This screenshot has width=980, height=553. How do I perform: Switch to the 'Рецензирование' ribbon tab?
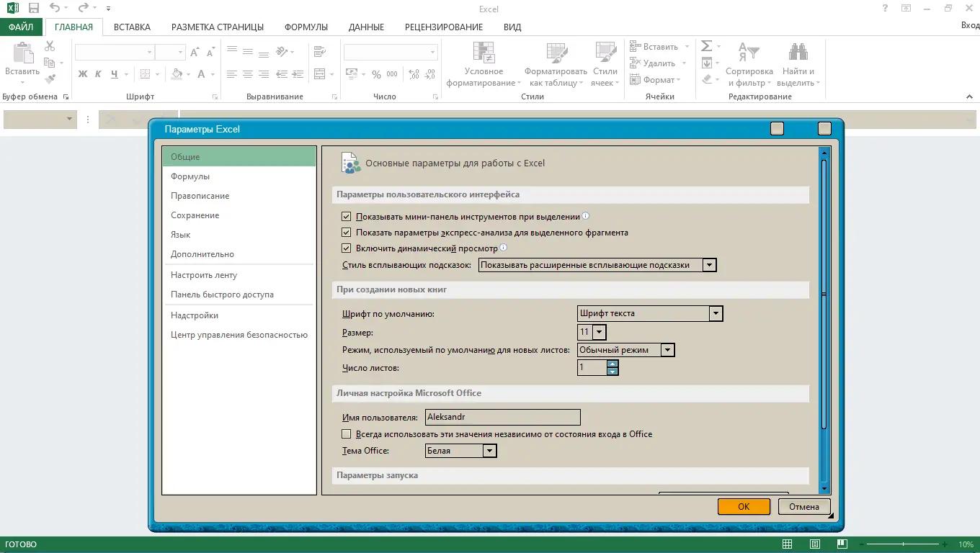[444, 27]
